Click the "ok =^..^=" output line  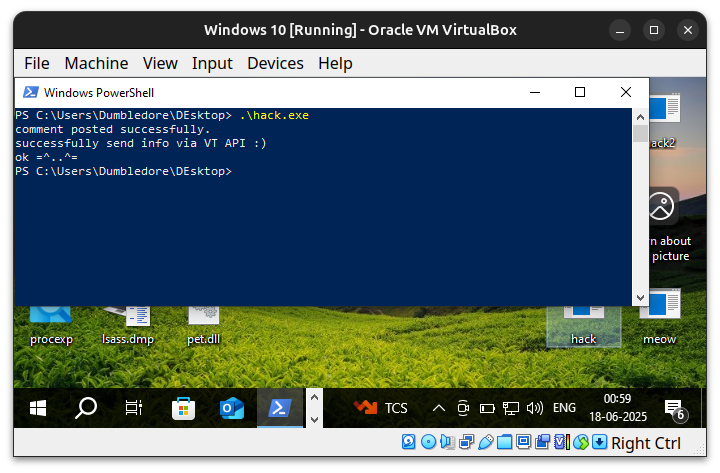pyautogui.click(x=46, y=158)
